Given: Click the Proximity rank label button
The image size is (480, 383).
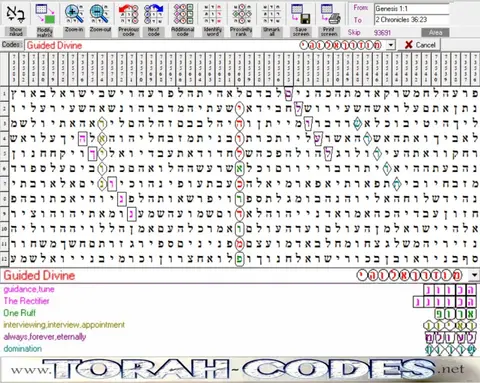Looking at the screenshot, I should pos(241,32).
